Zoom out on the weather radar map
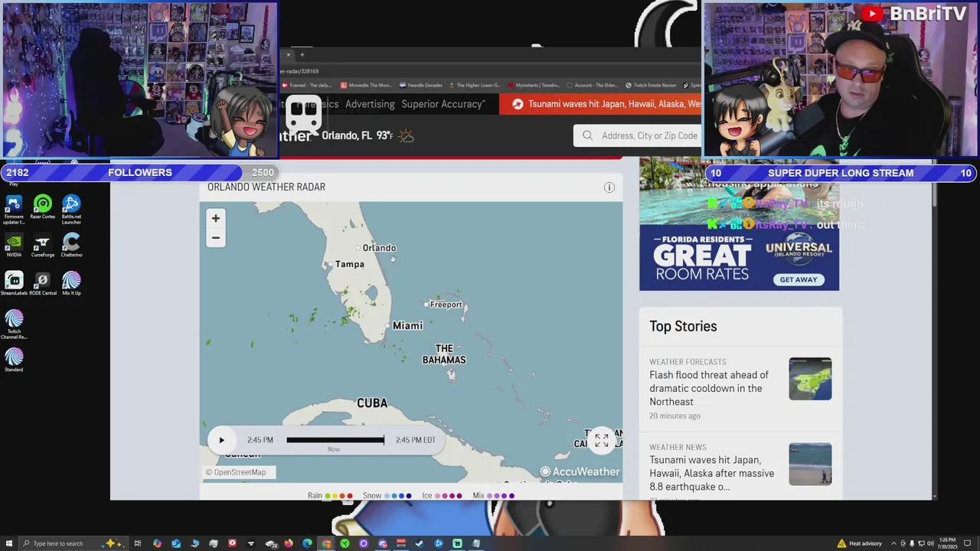The image size is (980, 551). (x=215, y=238)
